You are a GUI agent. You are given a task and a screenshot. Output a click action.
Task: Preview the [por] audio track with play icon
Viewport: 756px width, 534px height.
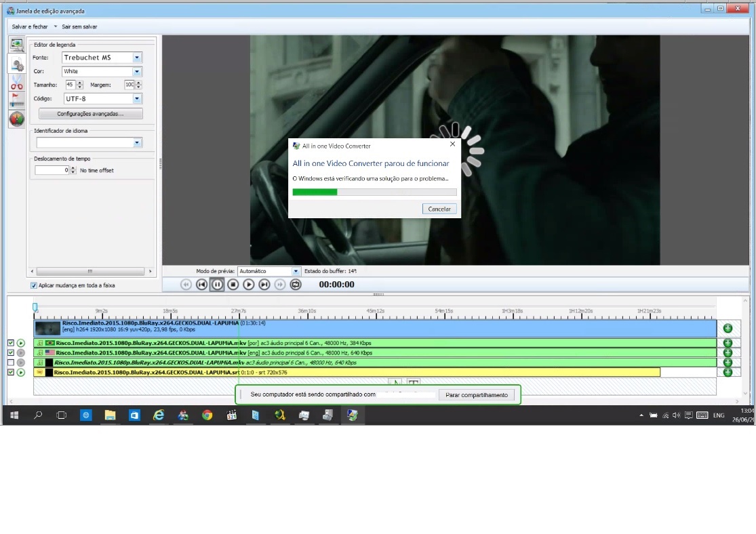tap(21, 343)
